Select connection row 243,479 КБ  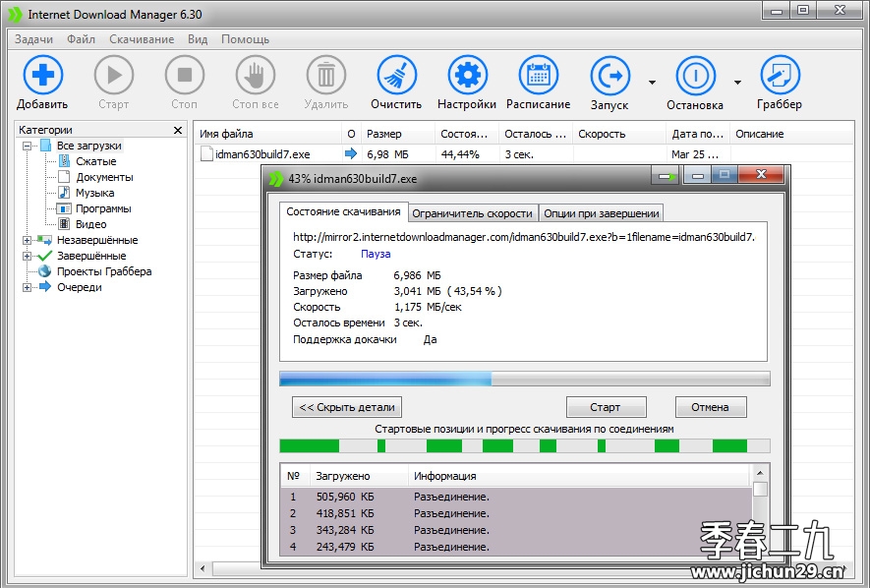[516, 547]
